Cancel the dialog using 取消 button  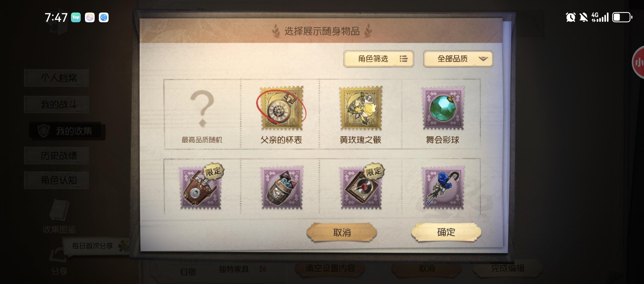point(342,232)
